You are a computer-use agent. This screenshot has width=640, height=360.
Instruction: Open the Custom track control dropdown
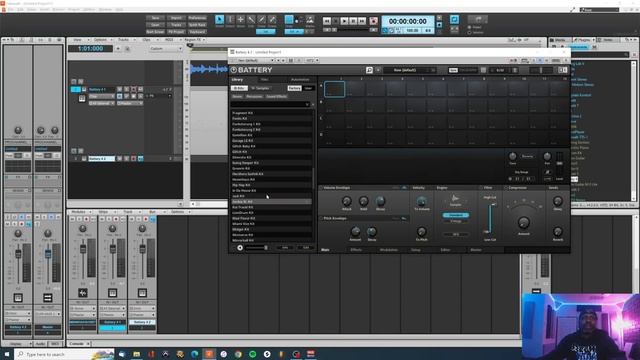(166, 49)
